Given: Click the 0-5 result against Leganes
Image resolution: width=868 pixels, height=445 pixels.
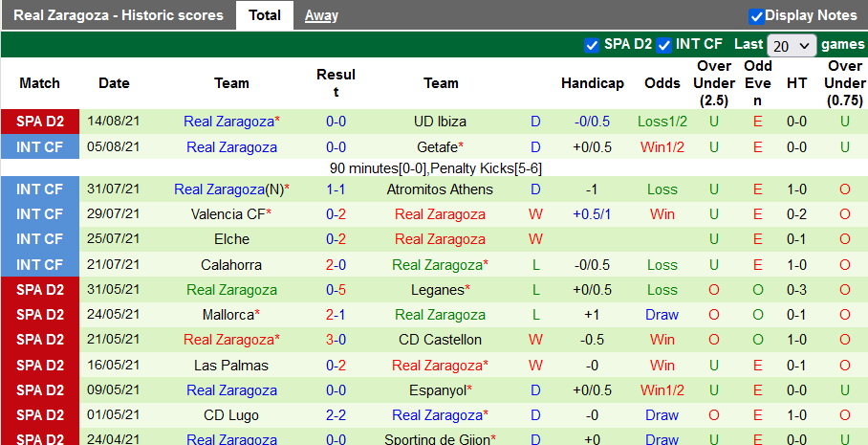Looking at the screenshot, I should point(336,290).
